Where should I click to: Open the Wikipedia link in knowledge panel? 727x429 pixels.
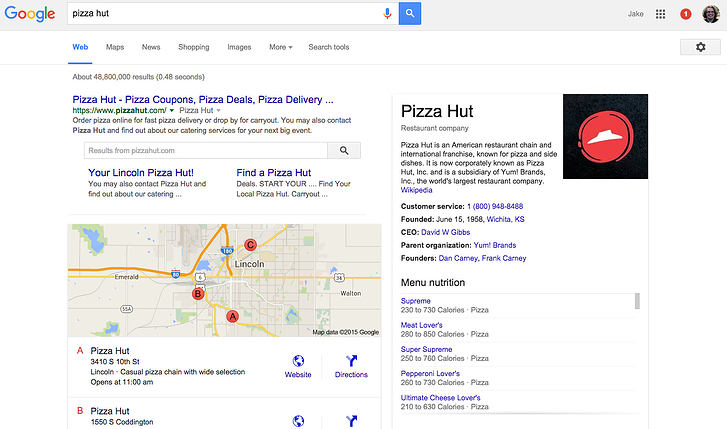coord(416,190)
